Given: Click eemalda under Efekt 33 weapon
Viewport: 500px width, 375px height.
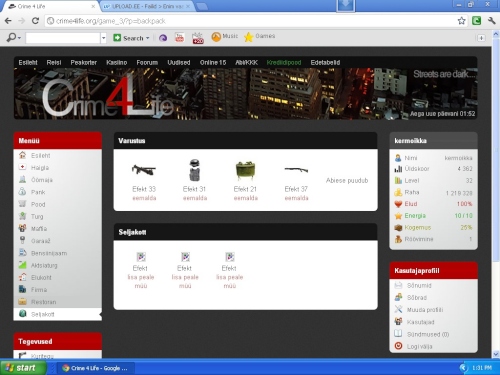Looking at the screenshot, I should click(144, 198).
